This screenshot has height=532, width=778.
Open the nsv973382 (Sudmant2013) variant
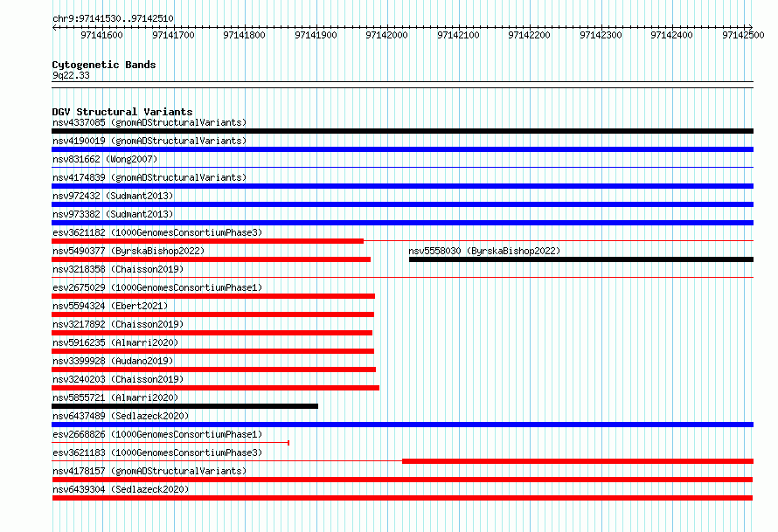[x=113, y=214]
